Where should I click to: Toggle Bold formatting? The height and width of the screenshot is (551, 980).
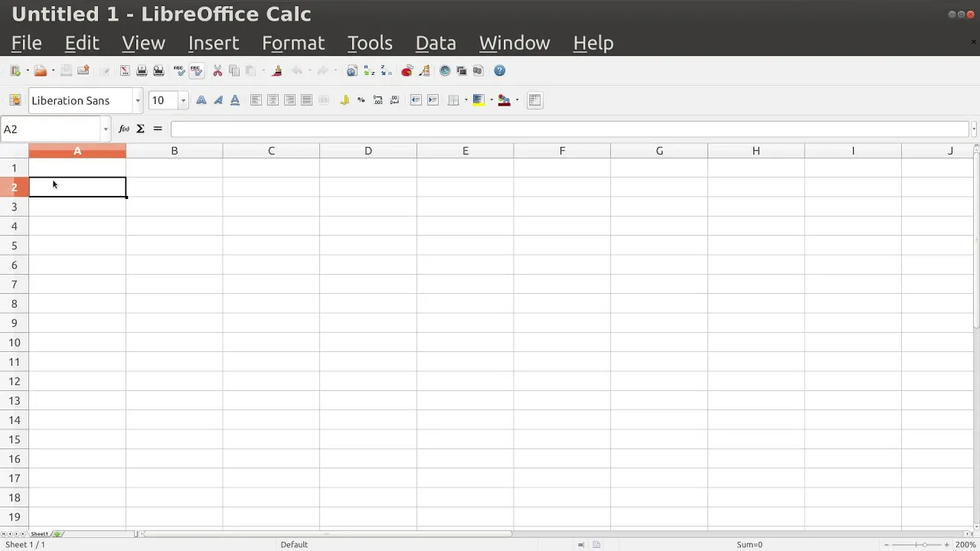click(x=201, y=100)
